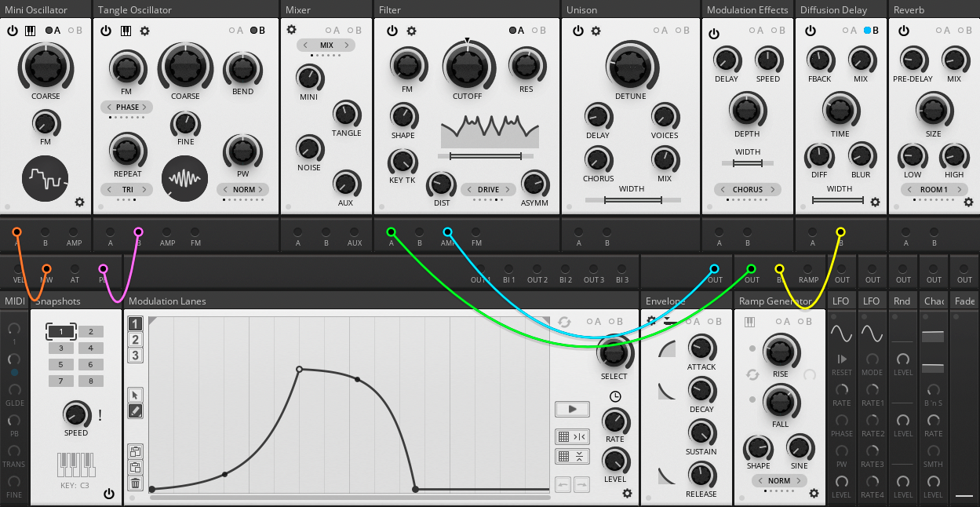The height and width of the screenshot is (507, 980).
Task: Click the Envelope settings gear icon
Action: (651, 321)
